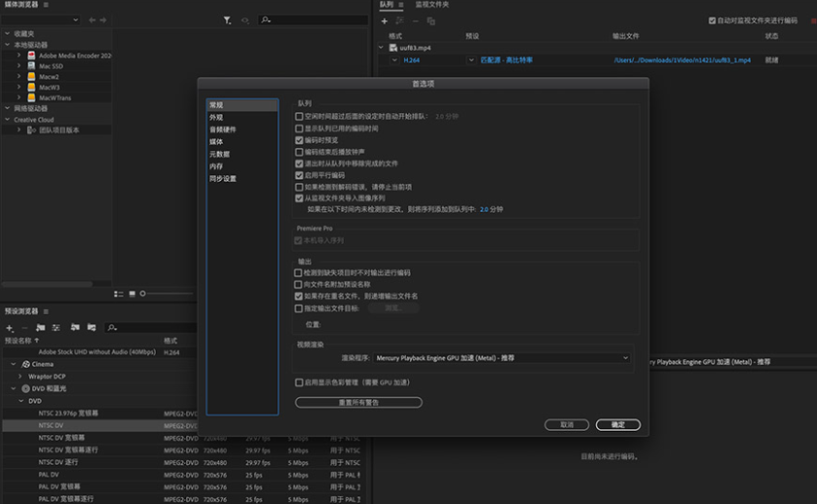Collapse the uuf83.mp4 queue item
The image size is (817, 504).
pyautogui.click(x=381, y=48)
